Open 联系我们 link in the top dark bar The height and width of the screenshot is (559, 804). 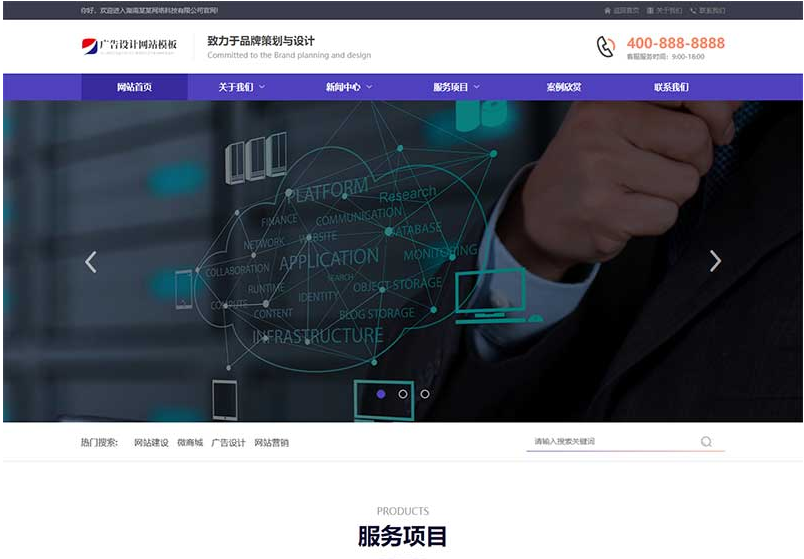coord(708,10)
